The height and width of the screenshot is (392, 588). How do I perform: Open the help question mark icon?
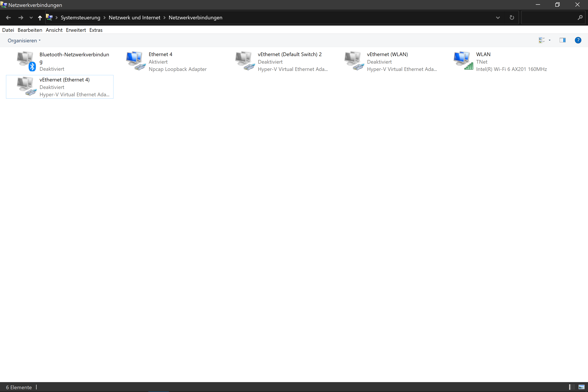578,40
